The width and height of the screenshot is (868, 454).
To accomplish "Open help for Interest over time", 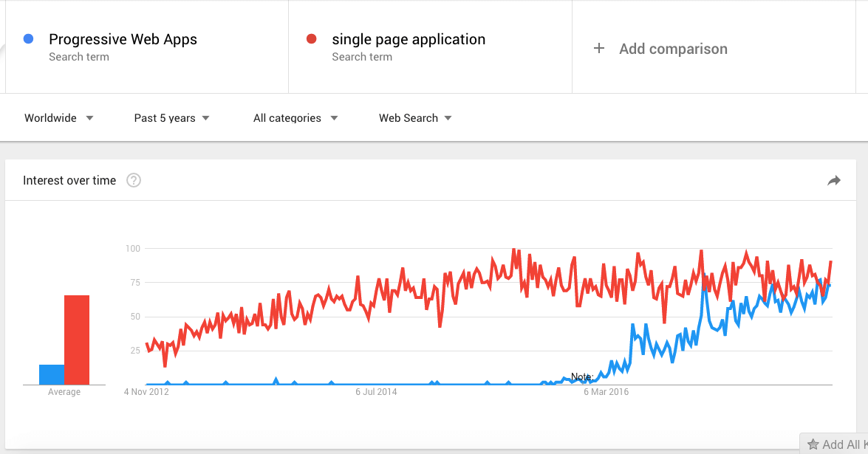I will point(133,179).
